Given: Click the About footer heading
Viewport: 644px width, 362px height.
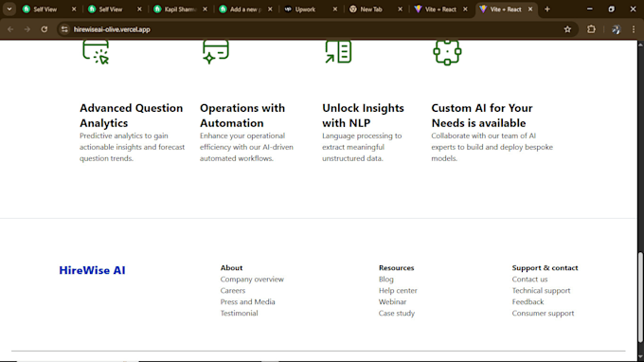Looking at the screenshot, I should pos(231,268).
